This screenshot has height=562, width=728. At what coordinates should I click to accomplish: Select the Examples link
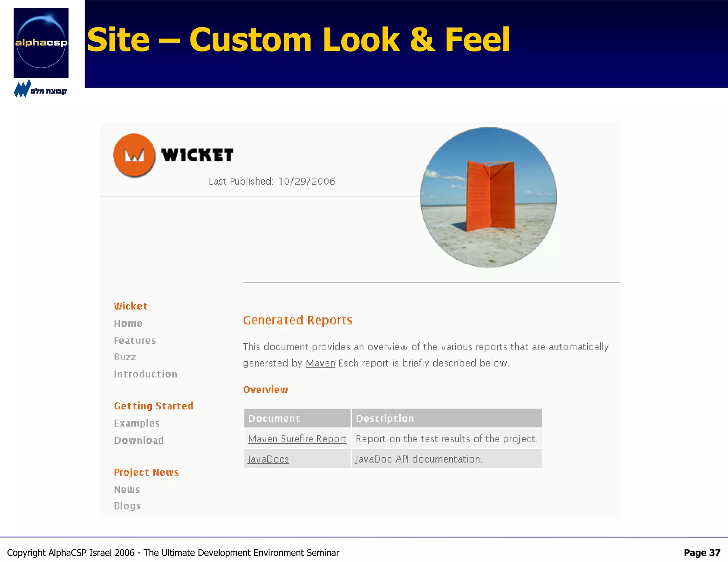coord(137,423)
